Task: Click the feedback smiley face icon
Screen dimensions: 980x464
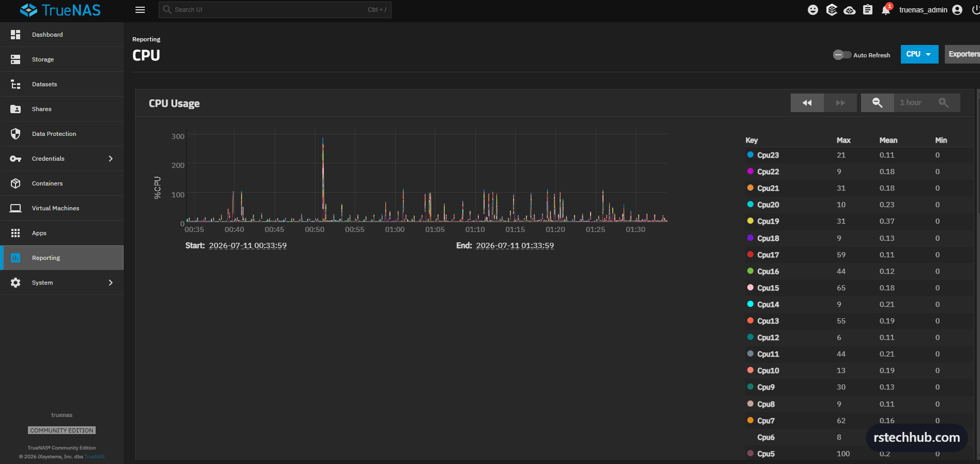Action: [813, 10]
